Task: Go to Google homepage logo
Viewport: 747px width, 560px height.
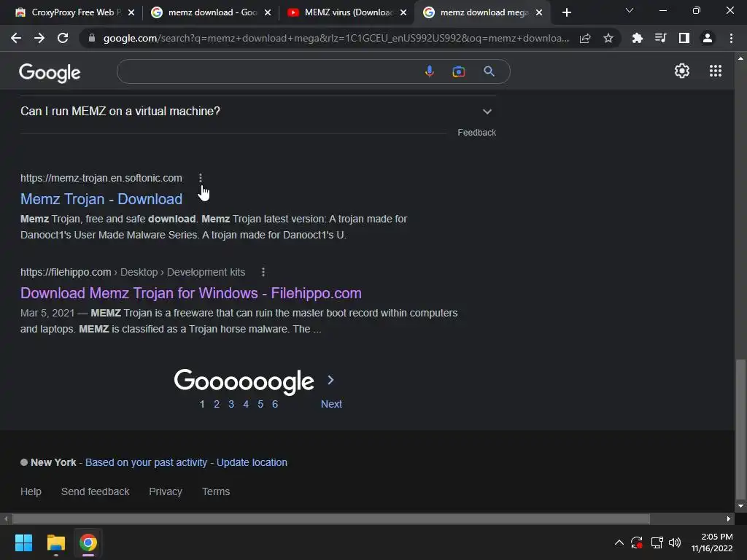Action: (50, 72)
